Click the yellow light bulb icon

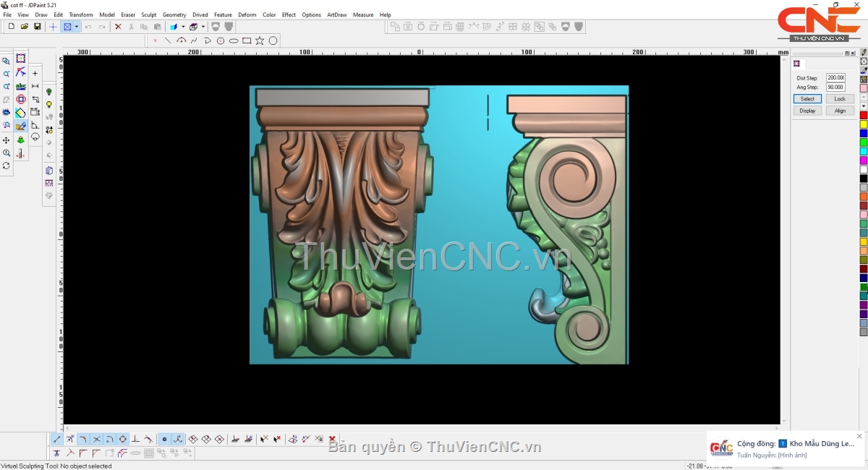(49, 104)
